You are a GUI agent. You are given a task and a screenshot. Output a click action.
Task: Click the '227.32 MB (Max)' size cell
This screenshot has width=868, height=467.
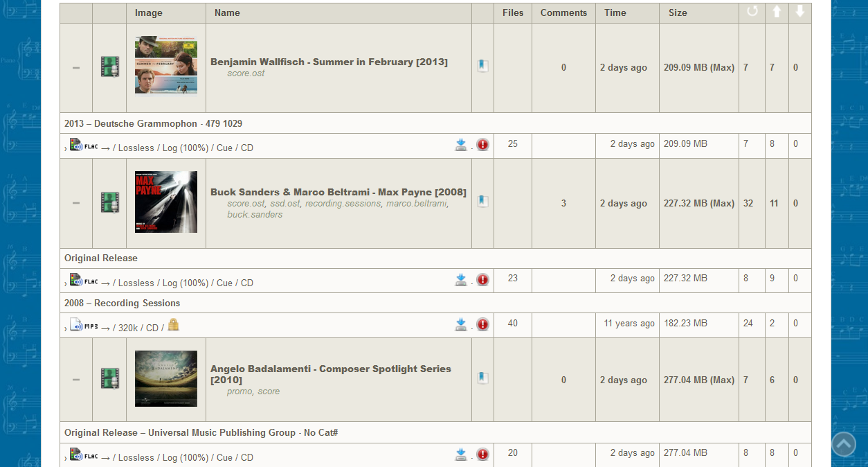[699, 203]
